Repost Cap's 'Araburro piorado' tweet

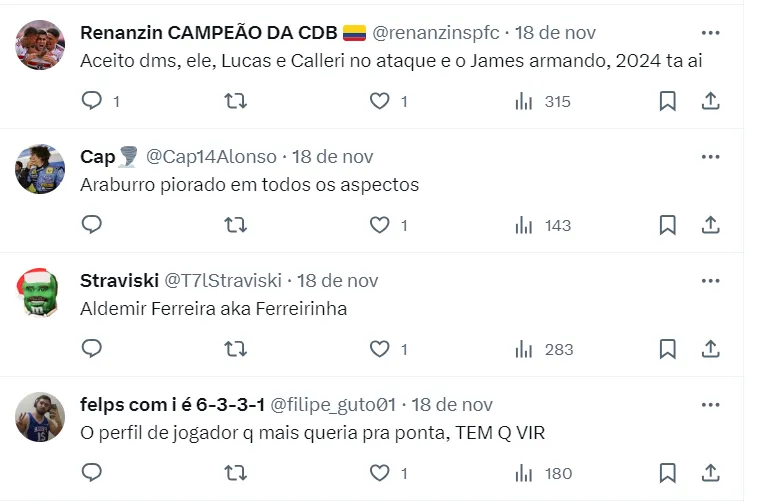coord(235,225)
